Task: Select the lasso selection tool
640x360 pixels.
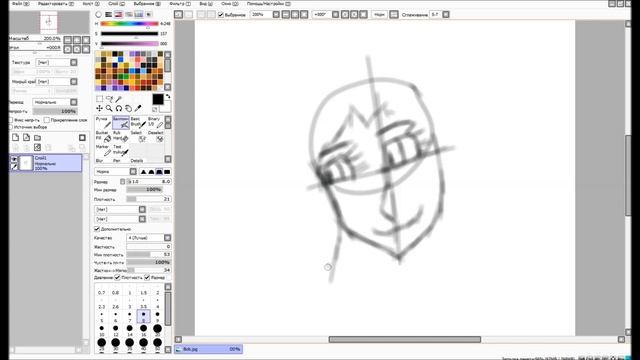Action: pos(109,99)
